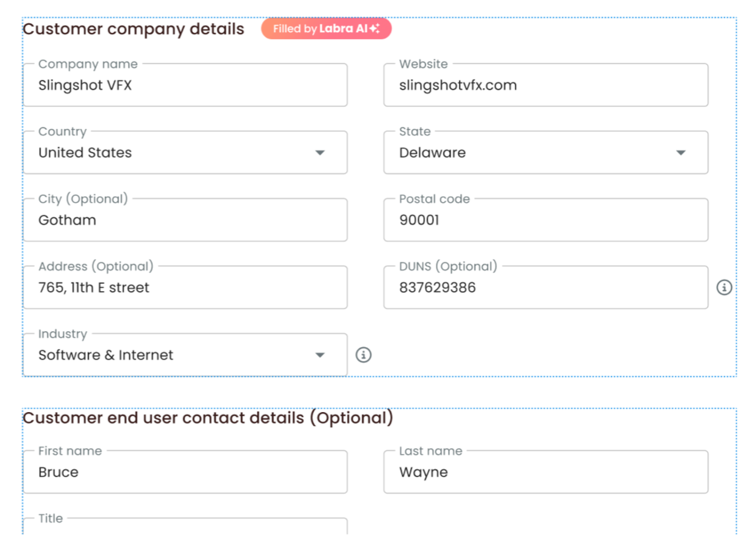Screen dimensions: 756x541
Task: Focus the Company name field
Action: tap(185, 86)
